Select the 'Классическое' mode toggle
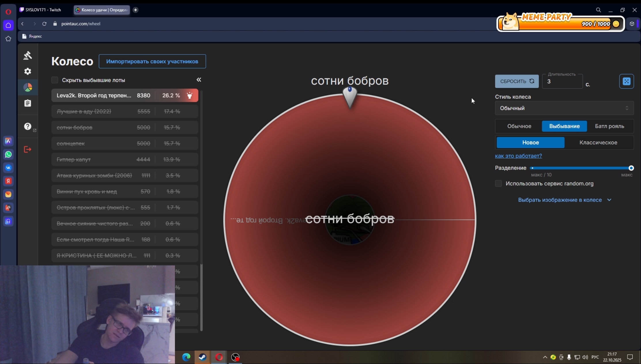This screenshot has width=641, height=364. 598,143
